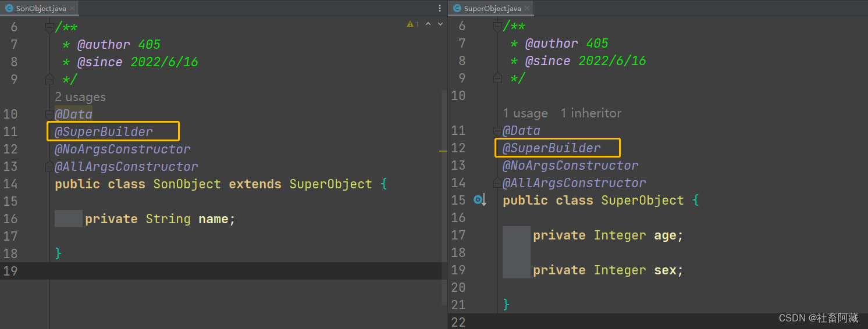
Task: Collapse the Javadoc comment in SuperObject.java
Action: click(497, 26)
